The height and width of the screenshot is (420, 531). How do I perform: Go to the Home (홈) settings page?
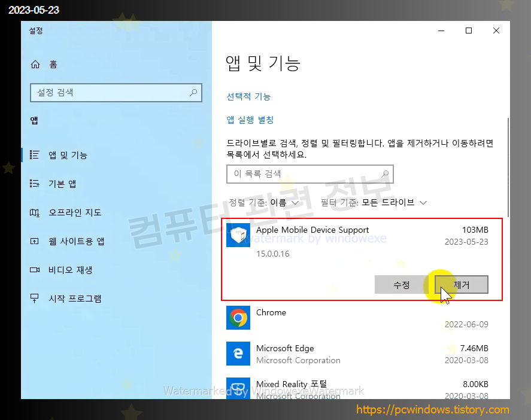(44, 64)
